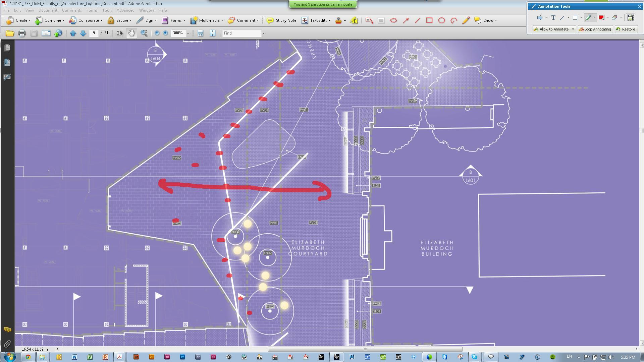Open the Help menu
Screen dimensions: 644x362
click(163, 10)
